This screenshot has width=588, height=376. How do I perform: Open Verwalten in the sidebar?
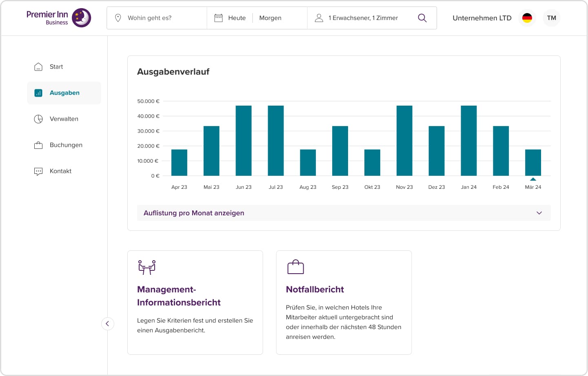click(x=64, y=119)
